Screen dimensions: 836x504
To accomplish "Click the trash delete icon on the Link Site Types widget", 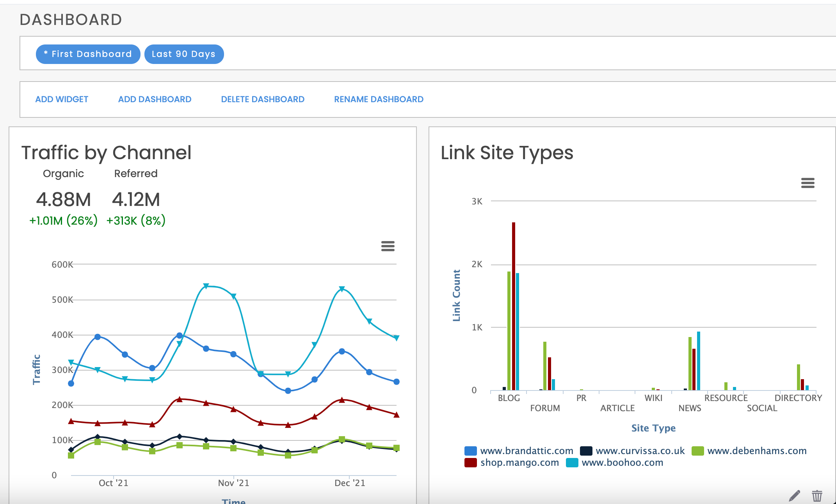I will [817, 496].
